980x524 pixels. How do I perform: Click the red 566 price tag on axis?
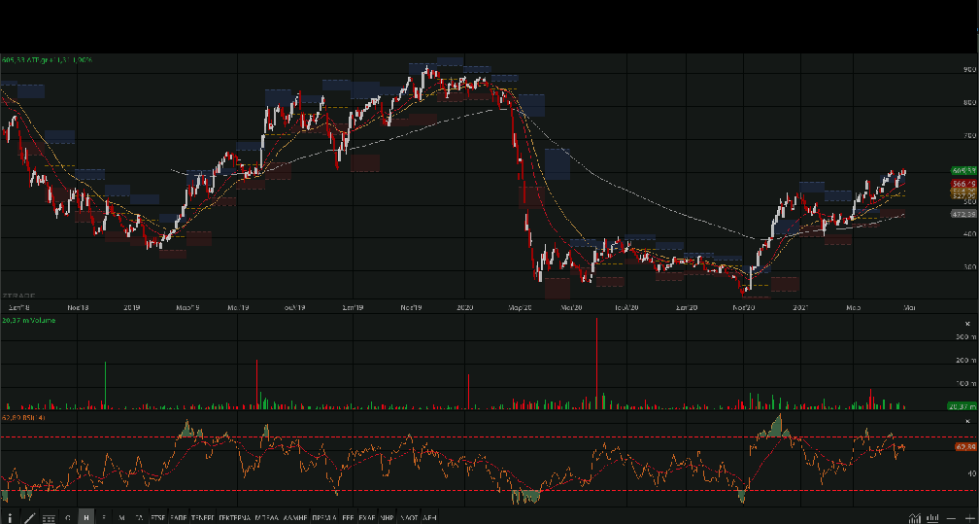[x=963, y=183]
